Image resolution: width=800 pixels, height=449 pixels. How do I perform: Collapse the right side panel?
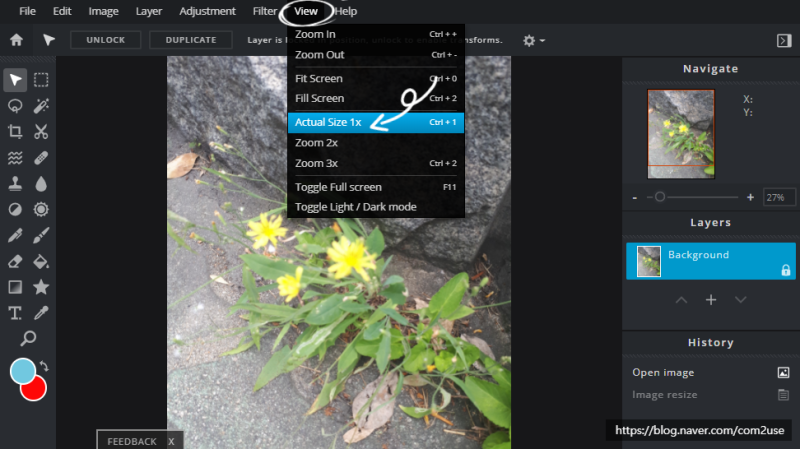point(784,40)
